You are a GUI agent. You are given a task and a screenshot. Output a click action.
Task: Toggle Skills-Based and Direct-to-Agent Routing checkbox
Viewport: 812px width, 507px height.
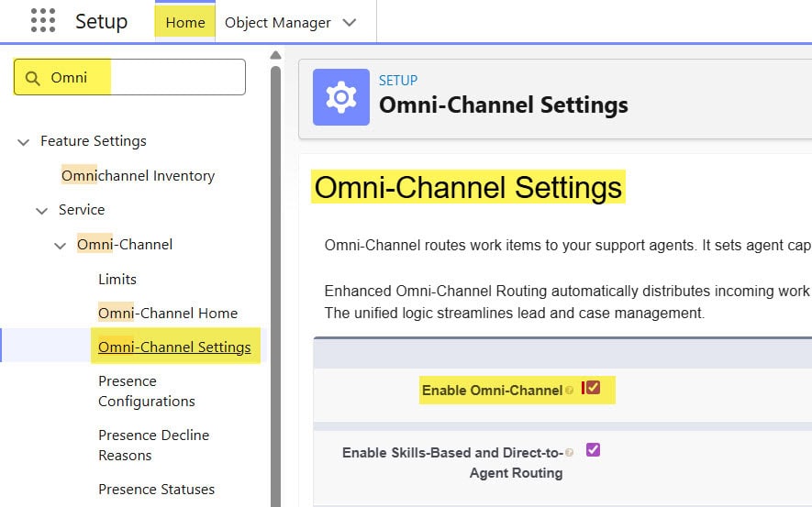(594, 449)
